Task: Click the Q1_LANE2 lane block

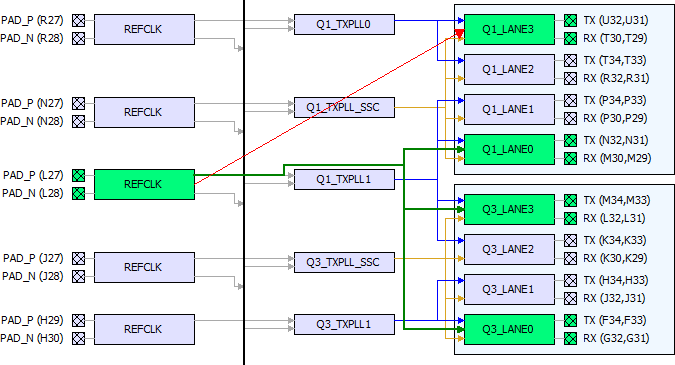Action: click(509, 69)
